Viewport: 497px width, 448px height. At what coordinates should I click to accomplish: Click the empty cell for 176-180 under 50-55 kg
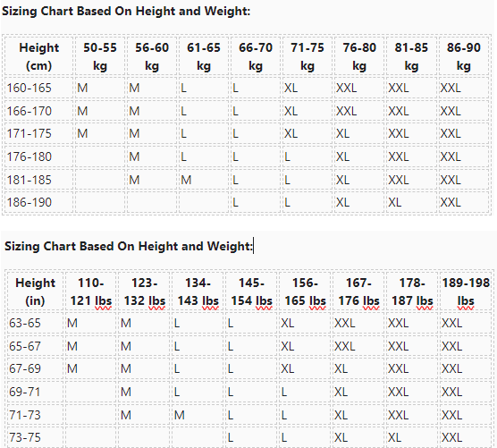(x=100, y=156)
